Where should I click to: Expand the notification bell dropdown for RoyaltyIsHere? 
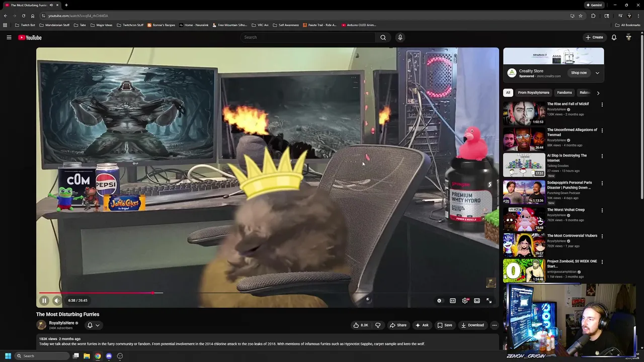coord(94,325)
